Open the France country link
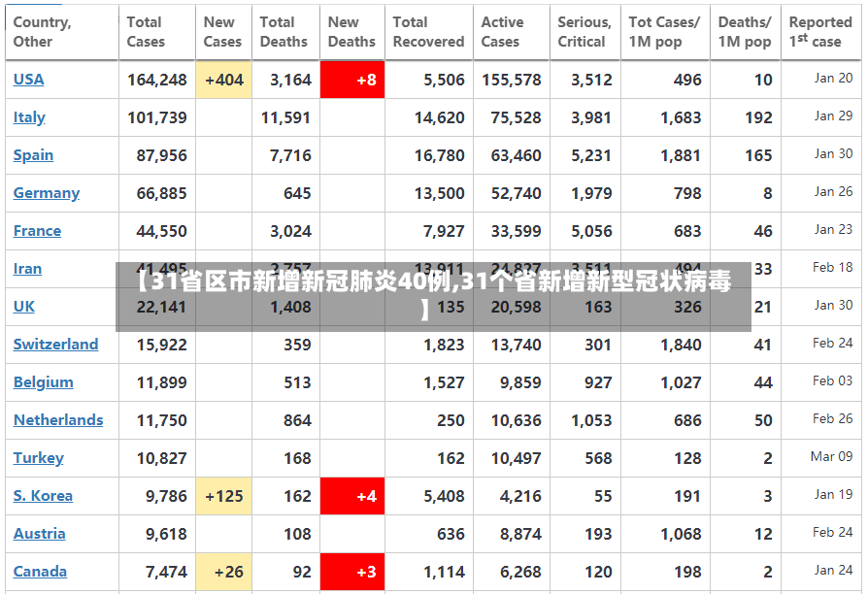Screen dimensions: 868x594 click(37, 231)
